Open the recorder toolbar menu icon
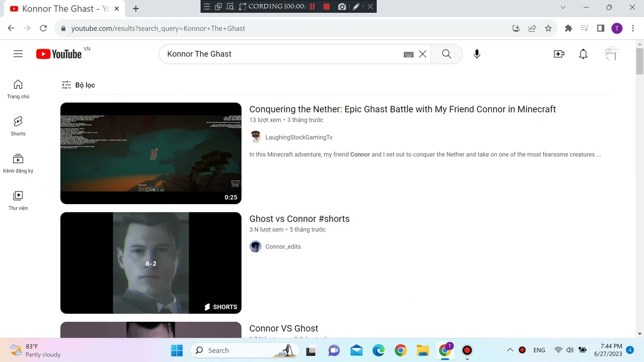The height and width of the screenshot is (362, 644). [x=207, y=7]
